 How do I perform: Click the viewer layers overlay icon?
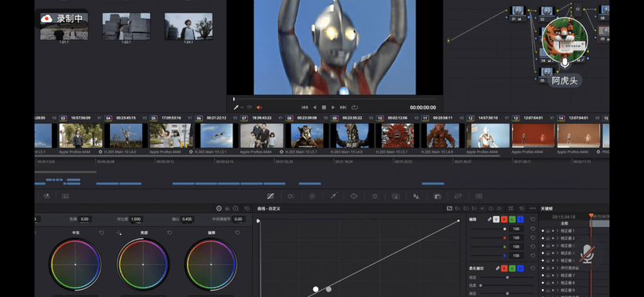click(x=249, y=107)
